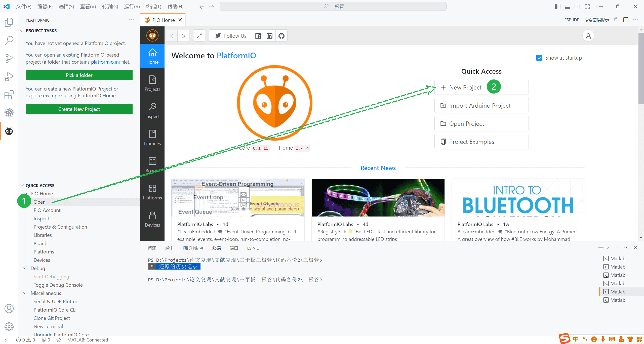Viewport: 644px width, 344px height.
Task: Toggle the bottom panel layout icon
Action: coord(567,7)
